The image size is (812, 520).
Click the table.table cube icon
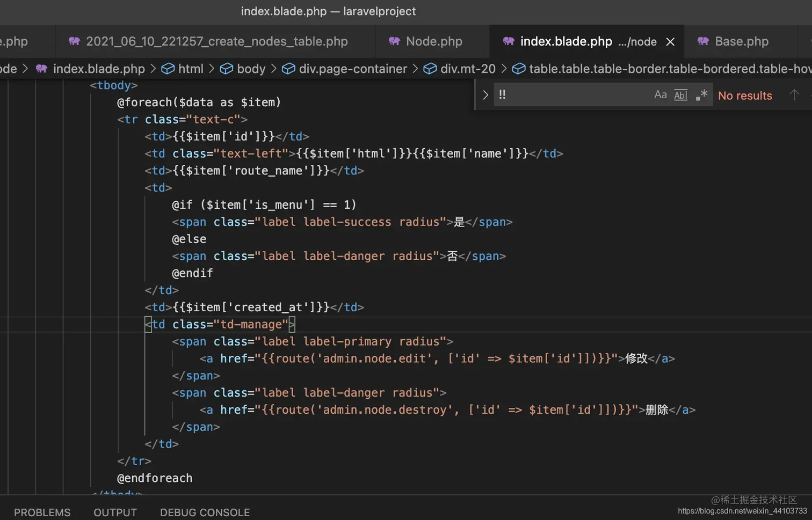point(519,69)
